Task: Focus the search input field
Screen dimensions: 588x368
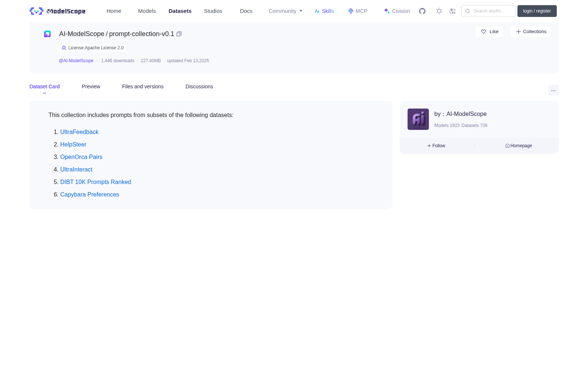Action: [x=488, y=11]
